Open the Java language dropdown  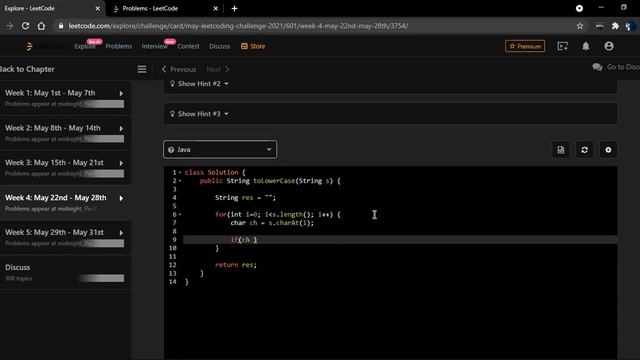tap(220, 149)
